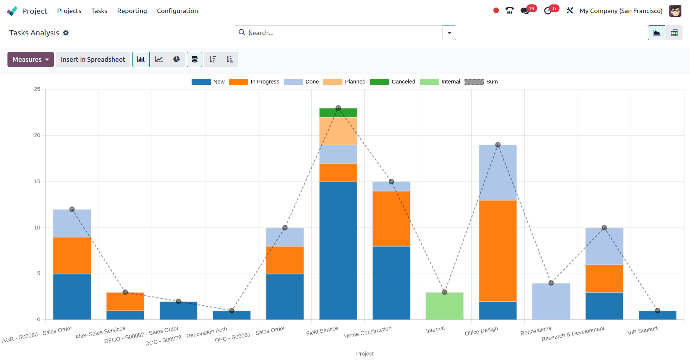Select the pie chart mode
Viewport: 690px width, 360px height.
pos(176,59)
